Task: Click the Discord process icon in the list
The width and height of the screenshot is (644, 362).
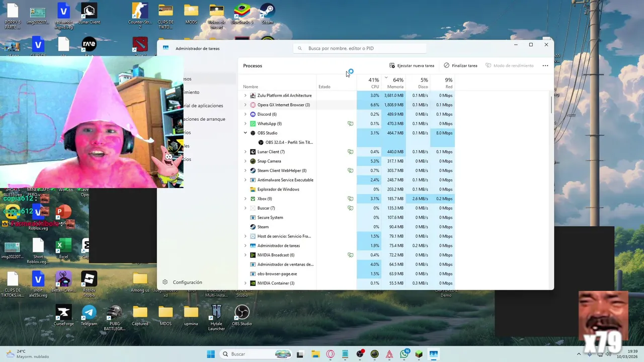Action: pos(253,114)
